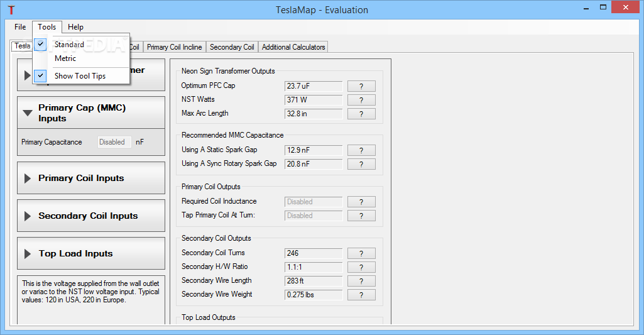
Task: Click the Secondary Wire Length value 283 ft
Action: coord(314,281)
